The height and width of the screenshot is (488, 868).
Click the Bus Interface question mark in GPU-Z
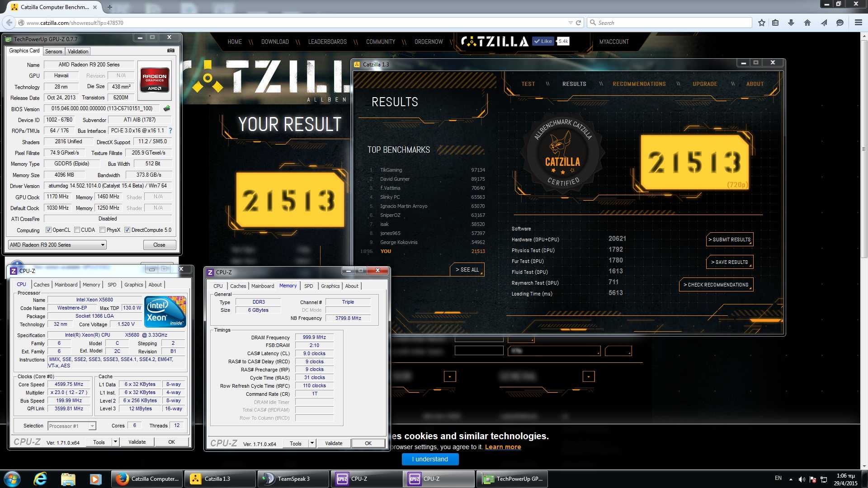pos(170,131)
